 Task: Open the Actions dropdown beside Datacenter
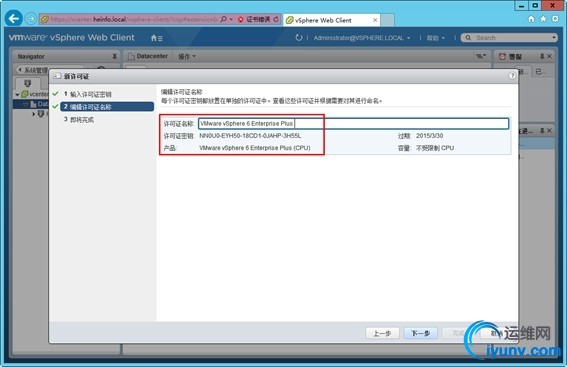click(187, 56)
